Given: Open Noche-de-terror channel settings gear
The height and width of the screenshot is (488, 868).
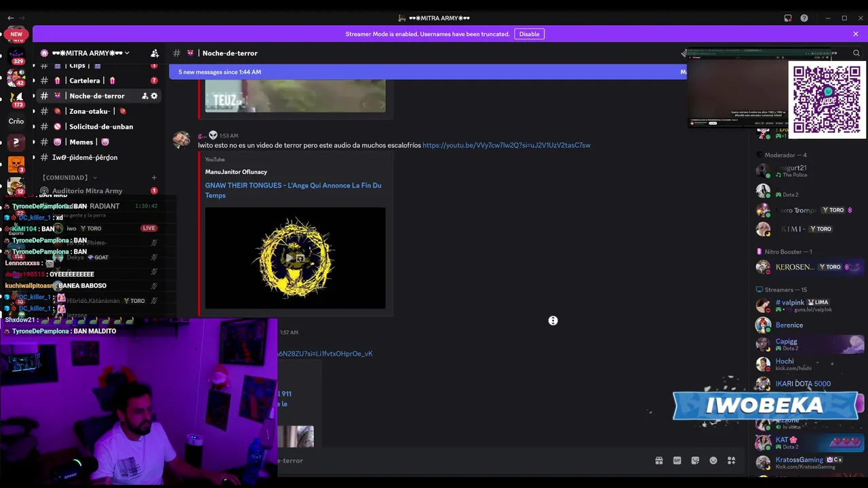Looking at the screenshot, I should (x=154, y=96).
